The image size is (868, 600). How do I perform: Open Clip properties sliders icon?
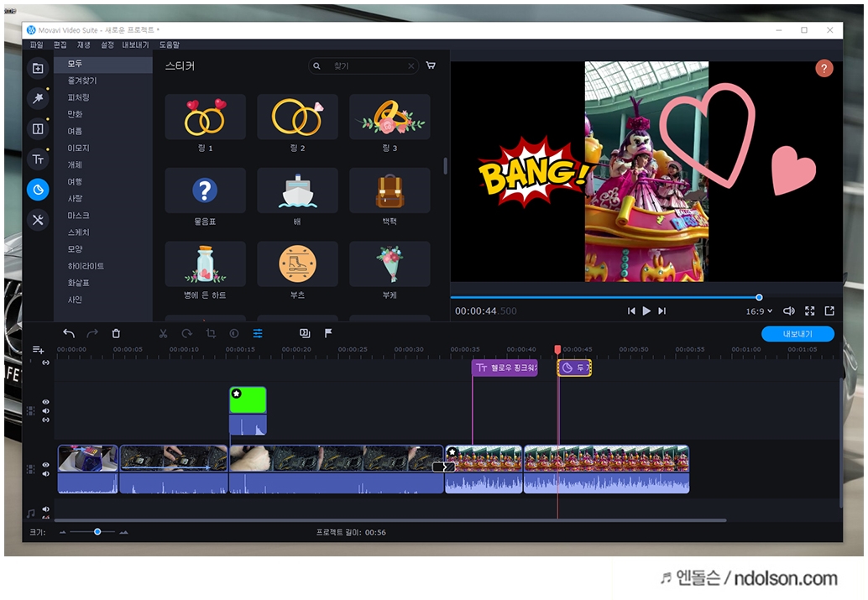[x=258, y=333]
